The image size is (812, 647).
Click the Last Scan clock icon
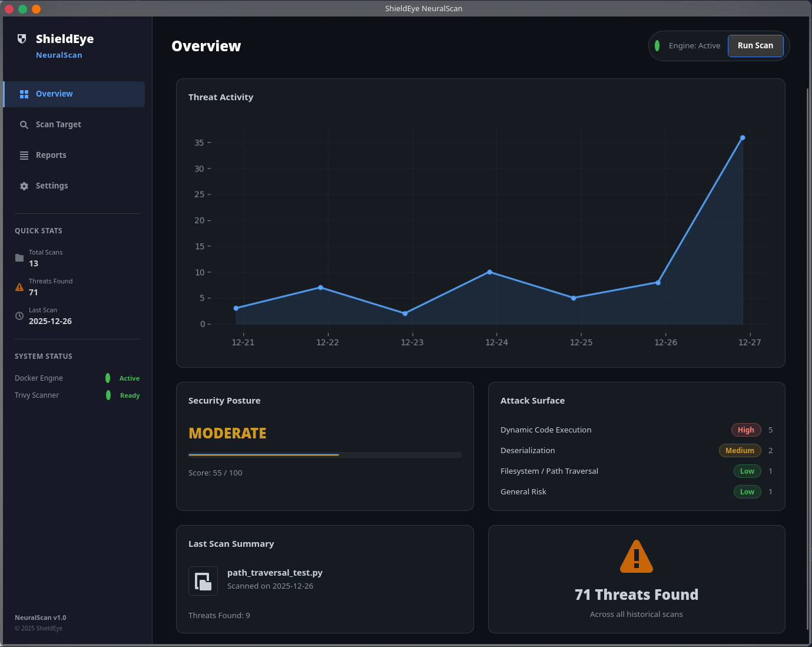[x=19, y=316]
